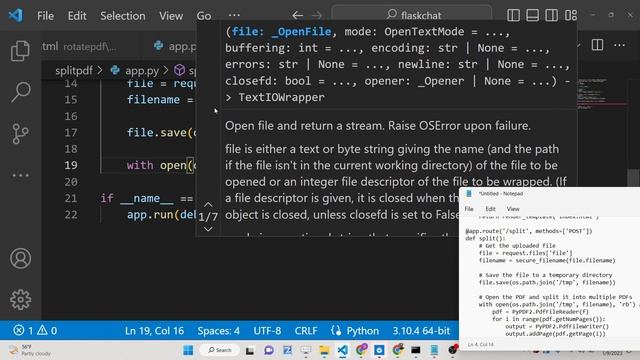This screenshot has width=640, height=360.
Task: Change line endings via CRLF
Action: coord(306,331)
